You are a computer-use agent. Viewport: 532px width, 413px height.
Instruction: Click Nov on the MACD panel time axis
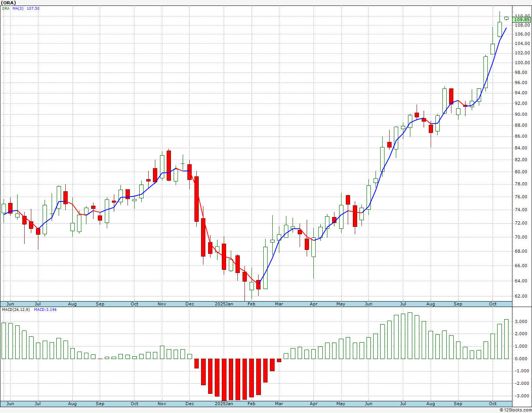tap(162, 404)
